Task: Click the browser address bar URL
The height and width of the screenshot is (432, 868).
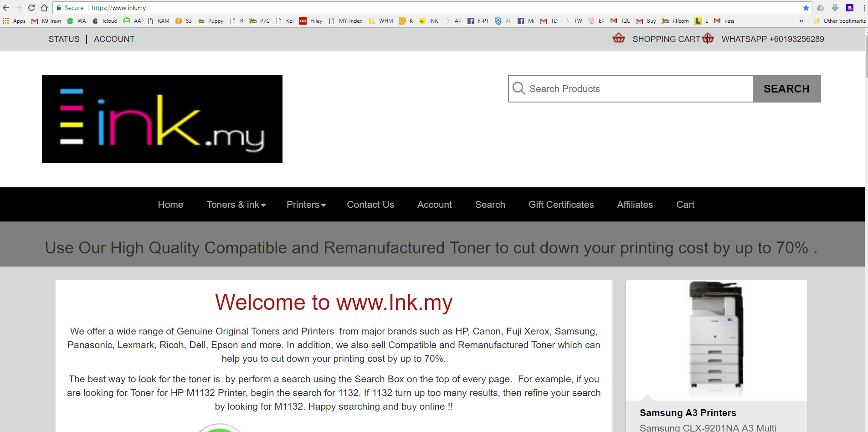Action: coord(119,8)
